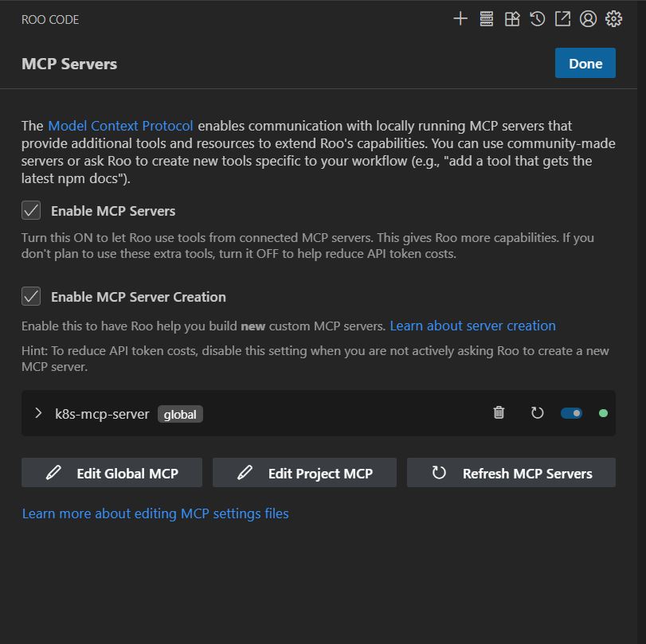
Task: Open the Model Context Protocol link
Action: pyautogui.click(x=120, y=126)
